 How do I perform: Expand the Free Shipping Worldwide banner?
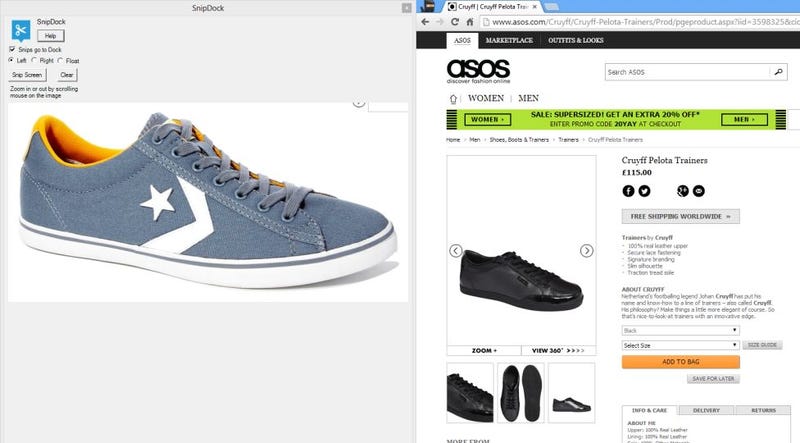[x=680, y=216]
